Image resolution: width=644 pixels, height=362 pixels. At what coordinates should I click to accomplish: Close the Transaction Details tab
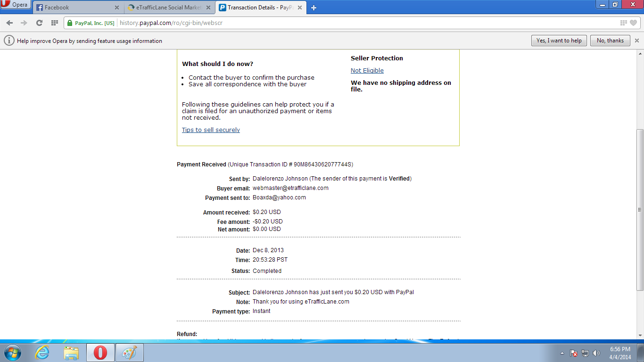[x=300, y=8]
